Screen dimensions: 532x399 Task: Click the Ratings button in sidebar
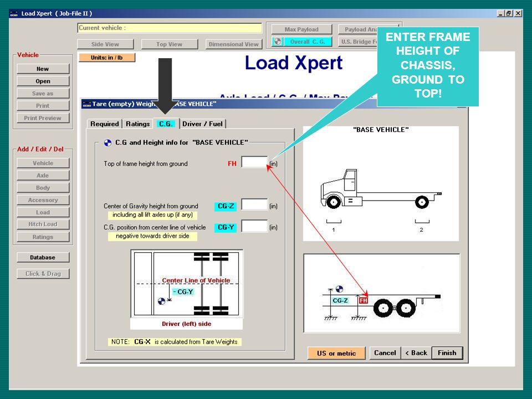(x=43, y=237)
